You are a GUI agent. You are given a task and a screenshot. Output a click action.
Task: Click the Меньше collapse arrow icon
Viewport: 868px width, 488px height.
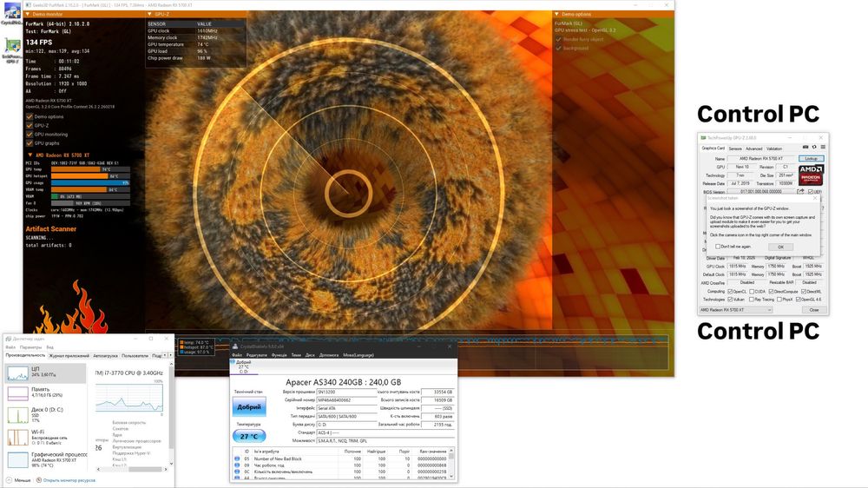tap(9, 480)
